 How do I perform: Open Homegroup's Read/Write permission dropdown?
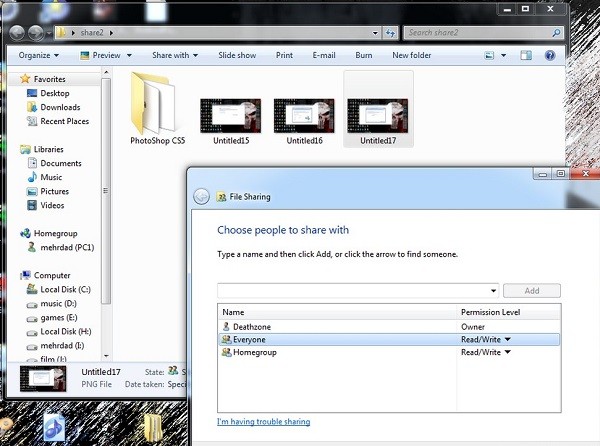point(507,352)
